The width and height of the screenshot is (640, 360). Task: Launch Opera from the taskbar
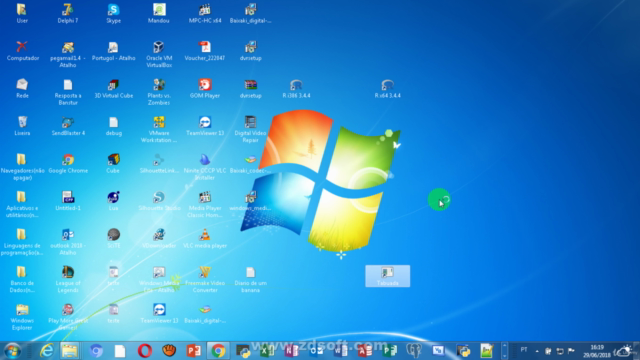point(144,351)
